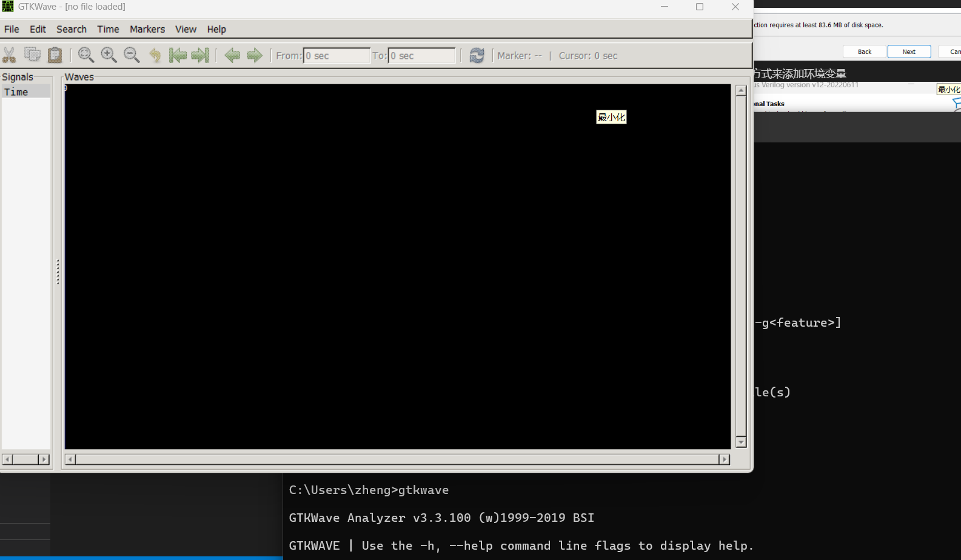Image resolution: width=961 pixels, height=560 pixels.
Task: Minimize the GTKWave window
Action: coord(665,7)
